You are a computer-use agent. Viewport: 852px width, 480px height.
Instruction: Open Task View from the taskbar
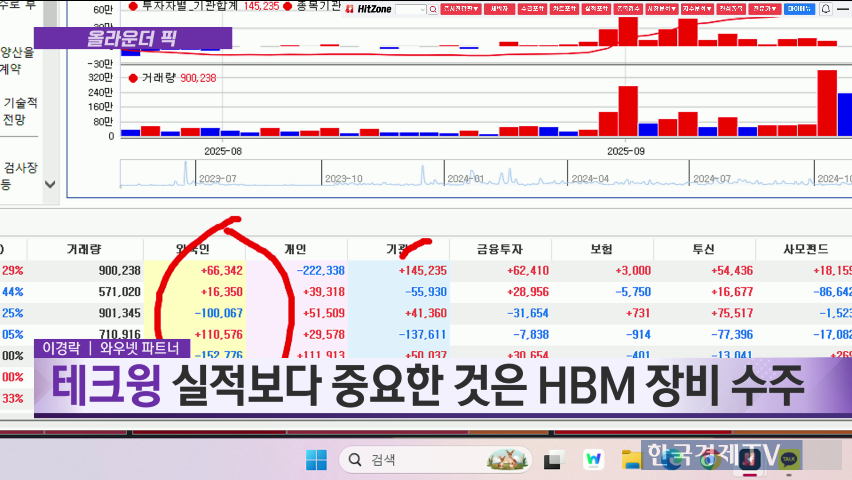click(551, 459)
